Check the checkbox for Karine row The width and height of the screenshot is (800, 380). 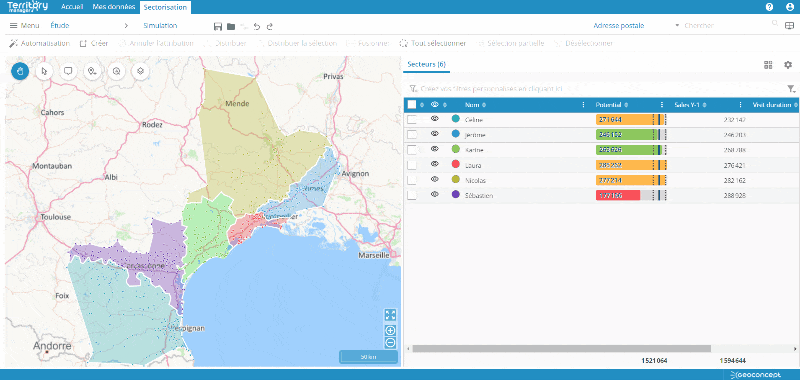pos(412,150)
